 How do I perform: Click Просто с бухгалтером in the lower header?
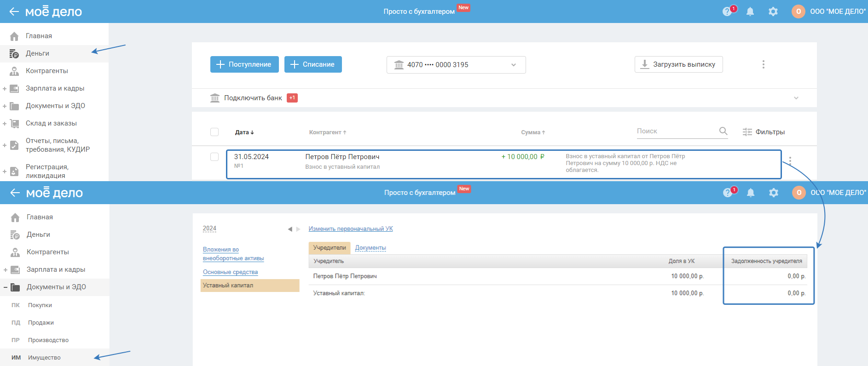pyautogui.click(x=420, y=193)
